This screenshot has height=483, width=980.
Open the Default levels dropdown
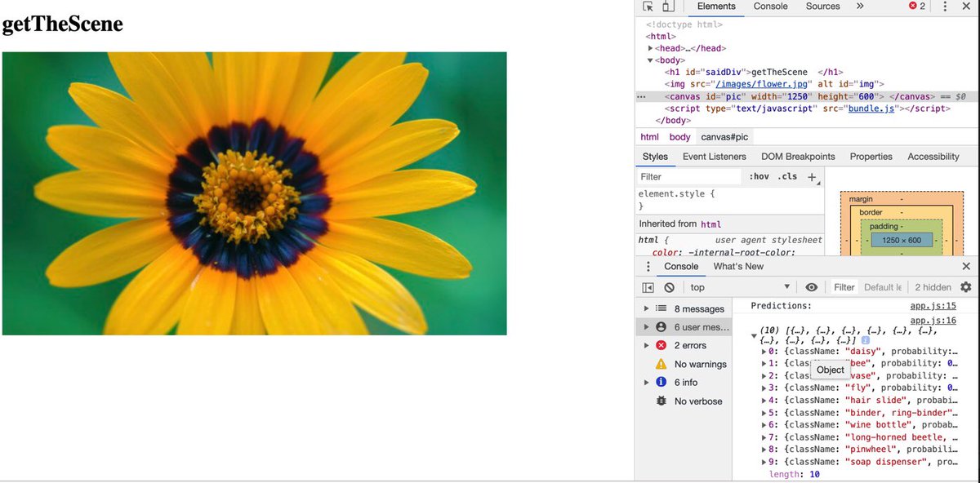click(883, 287)
